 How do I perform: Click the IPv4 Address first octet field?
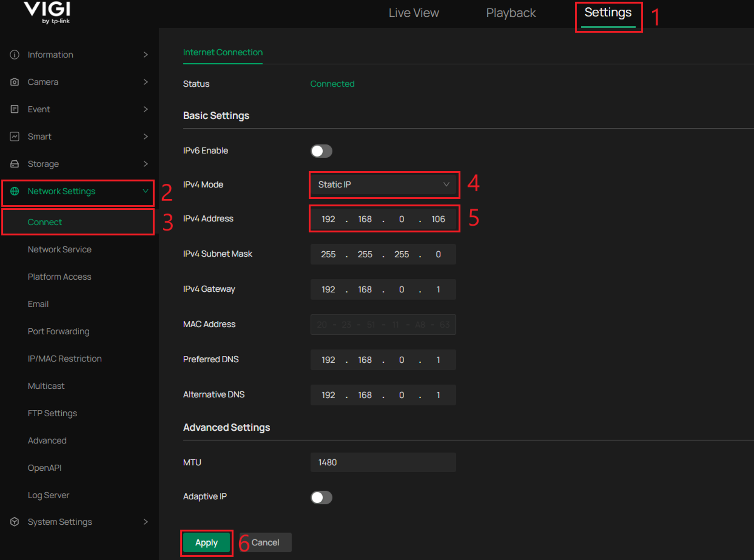pos(328,219)
